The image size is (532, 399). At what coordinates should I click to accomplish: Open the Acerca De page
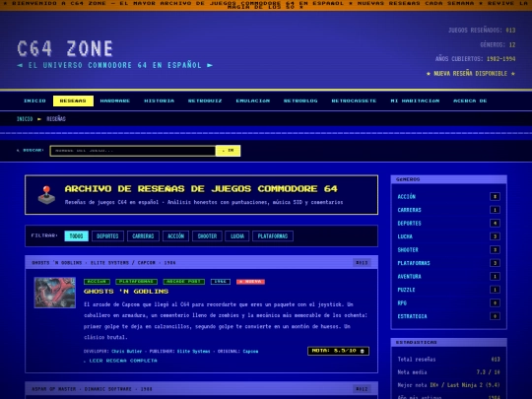point(470,100)
